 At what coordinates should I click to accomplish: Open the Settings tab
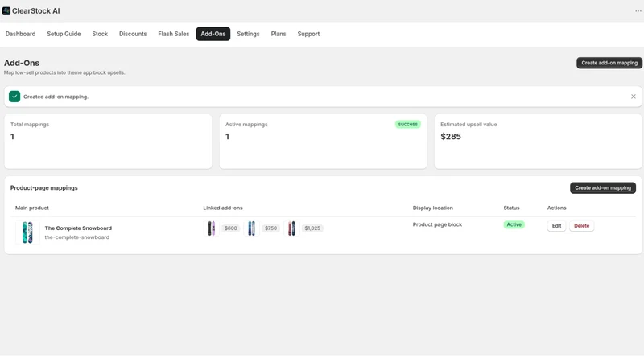click(x=248, y=34)
